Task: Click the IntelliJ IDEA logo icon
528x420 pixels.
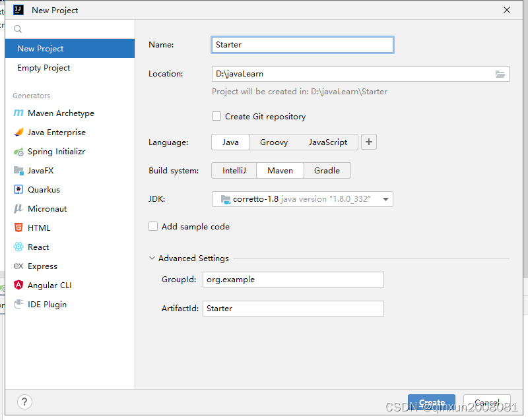Action: pos(18,10)
